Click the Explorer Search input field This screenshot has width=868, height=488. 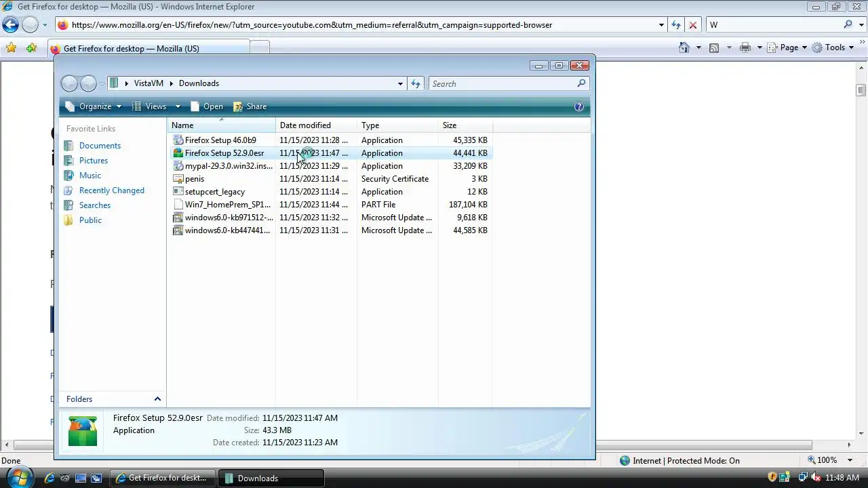(503, 83)
